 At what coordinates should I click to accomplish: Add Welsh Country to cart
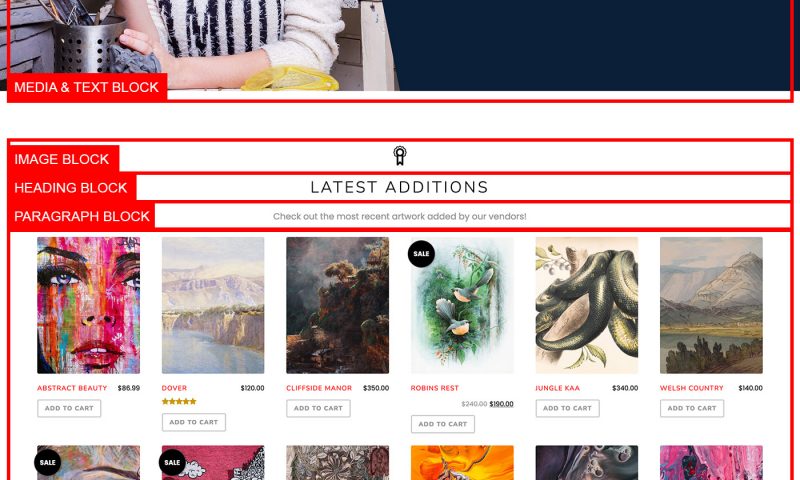coord(692,408)
